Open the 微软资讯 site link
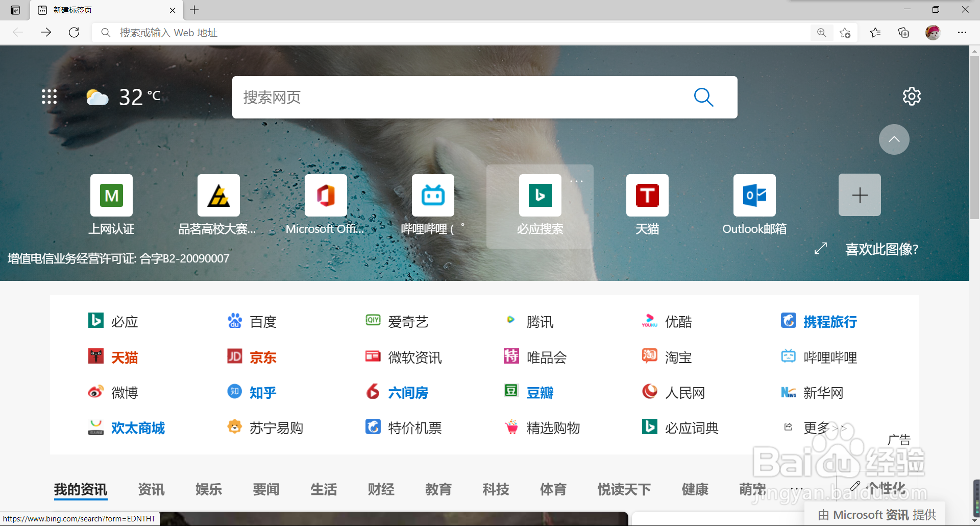This screenshot has height=526, width=980. (404, 357)
